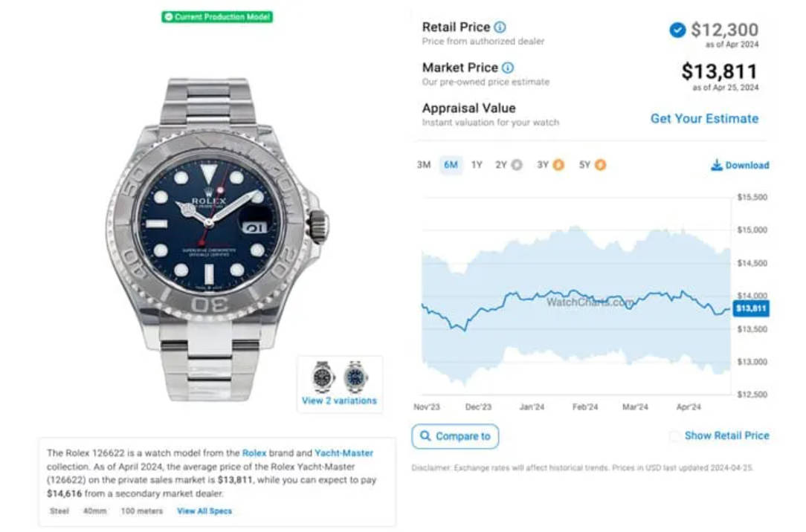Open the Yacht-Master collection link
Screen dimensions: 806x532
(x=344, y=453)
